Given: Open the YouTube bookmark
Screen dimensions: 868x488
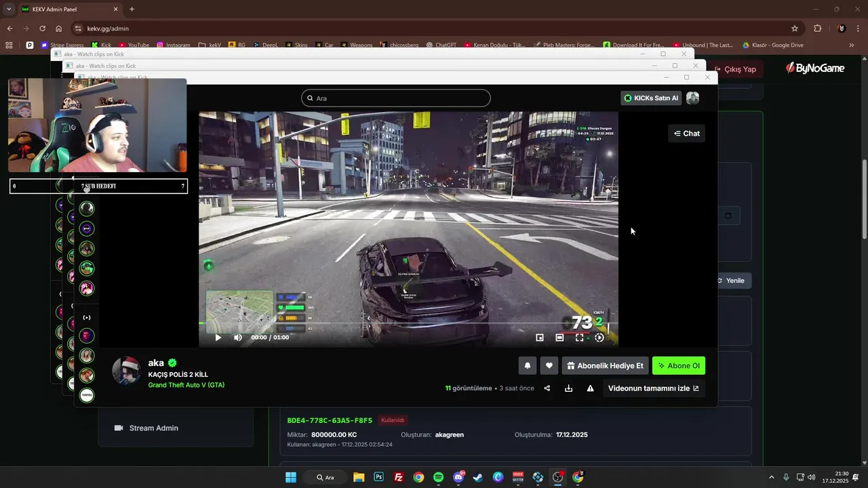Looking at the screenshot, I should click(134, 45).
